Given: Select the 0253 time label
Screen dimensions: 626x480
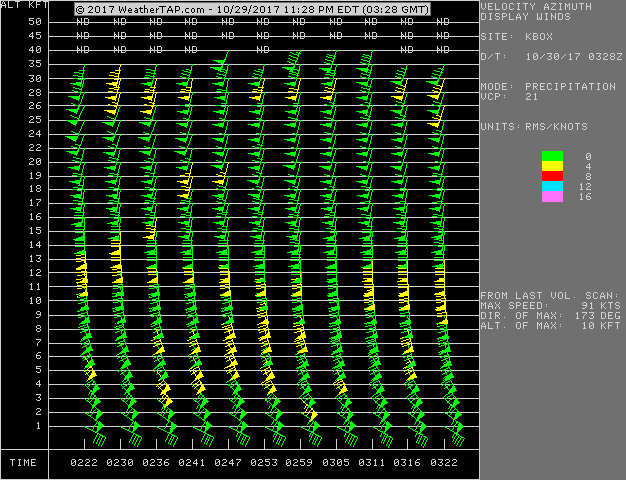Looking at the screenshot, I should (263, 462).
